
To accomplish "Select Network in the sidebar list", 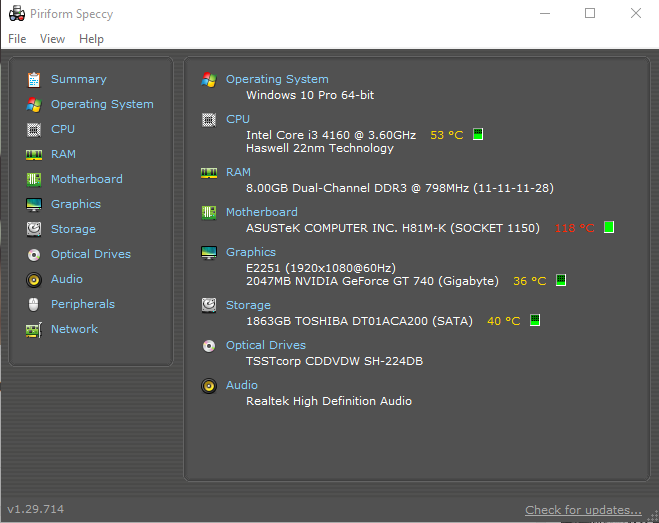I will click(x=74, y=329).
